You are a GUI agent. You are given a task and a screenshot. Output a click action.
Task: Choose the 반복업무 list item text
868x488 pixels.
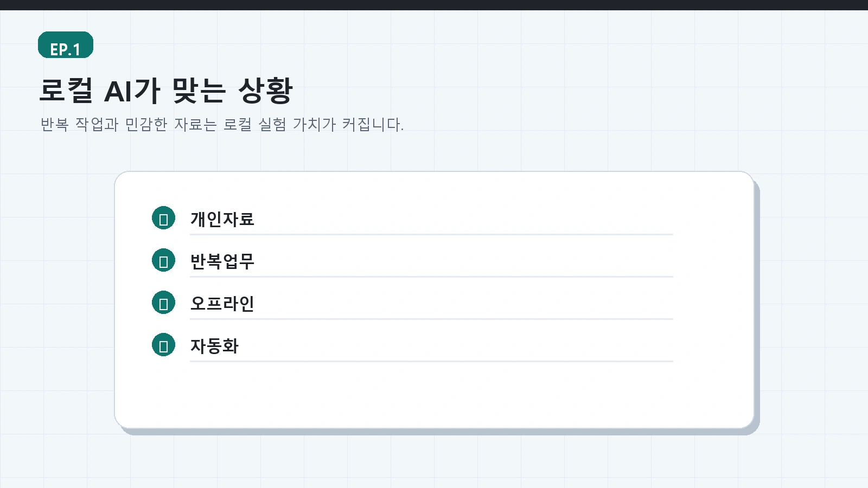pyautogui.click(x=222, y=261)
